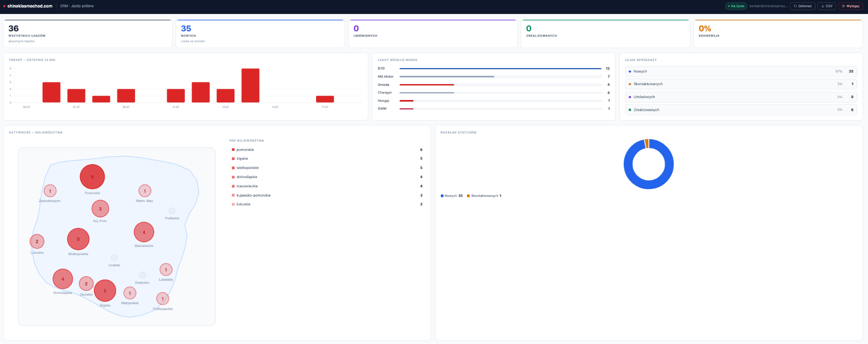
Task: Log out with the Wyloguj button
Action: [850, 6]
